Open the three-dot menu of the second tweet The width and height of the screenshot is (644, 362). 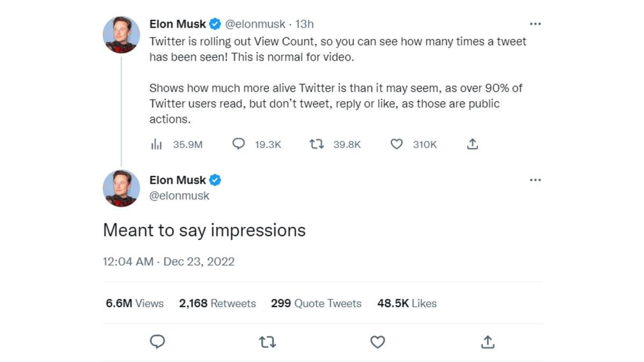(x=535, y=180)
